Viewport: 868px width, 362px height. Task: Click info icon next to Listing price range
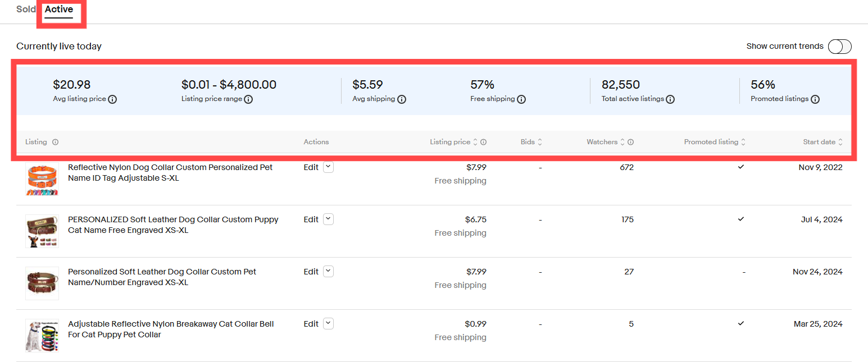248,99
